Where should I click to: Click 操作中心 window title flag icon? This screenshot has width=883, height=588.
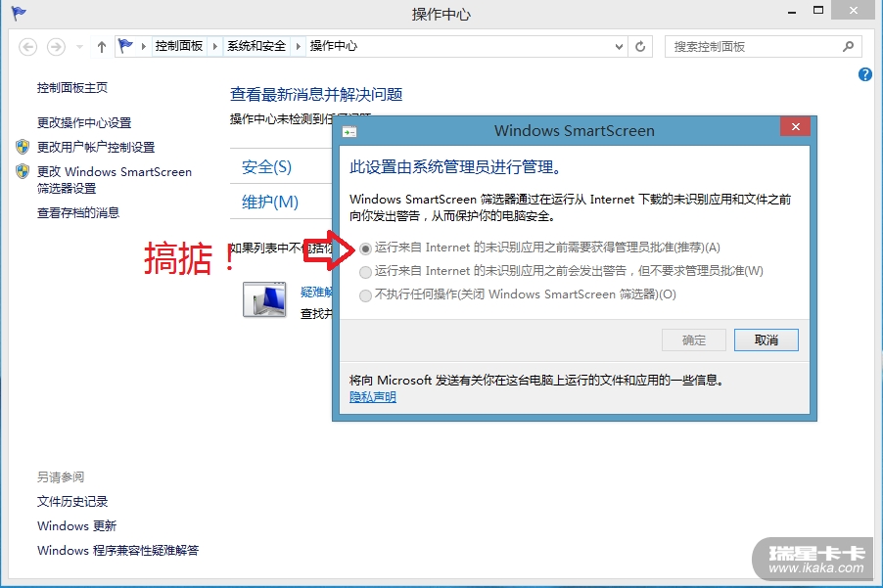pos(19,13)
